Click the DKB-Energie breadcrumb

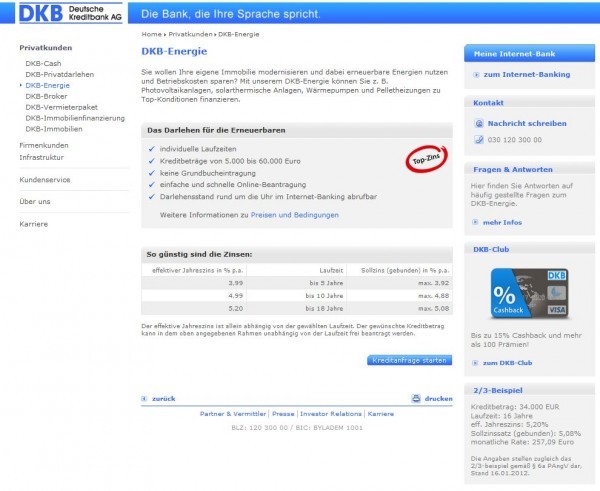239,34
